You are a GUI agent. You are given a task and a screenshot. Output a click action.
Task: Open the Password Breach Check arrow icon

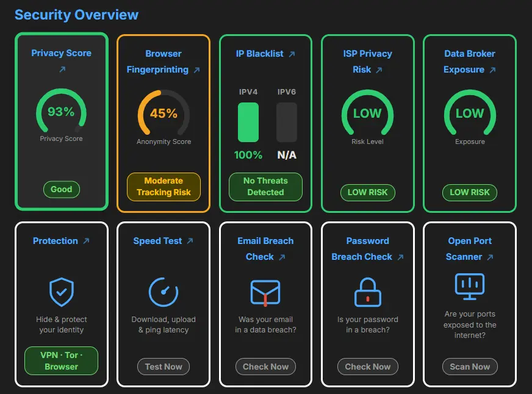[x=400, y=257]
